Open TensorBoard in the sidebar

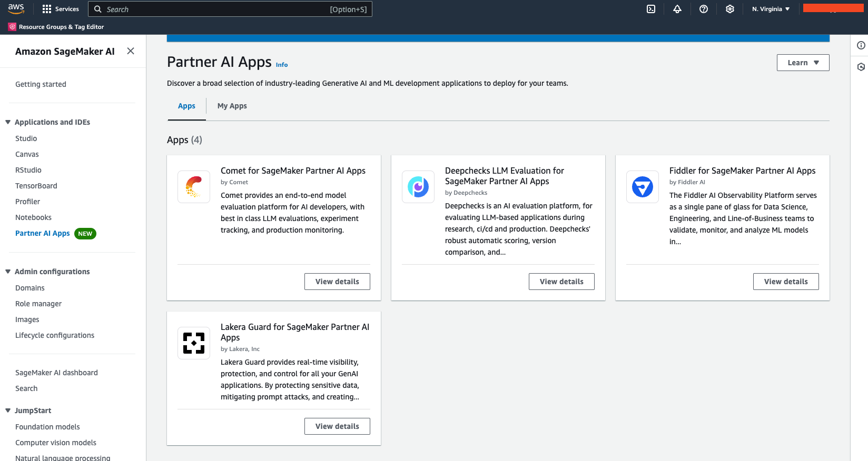point(36,186)
